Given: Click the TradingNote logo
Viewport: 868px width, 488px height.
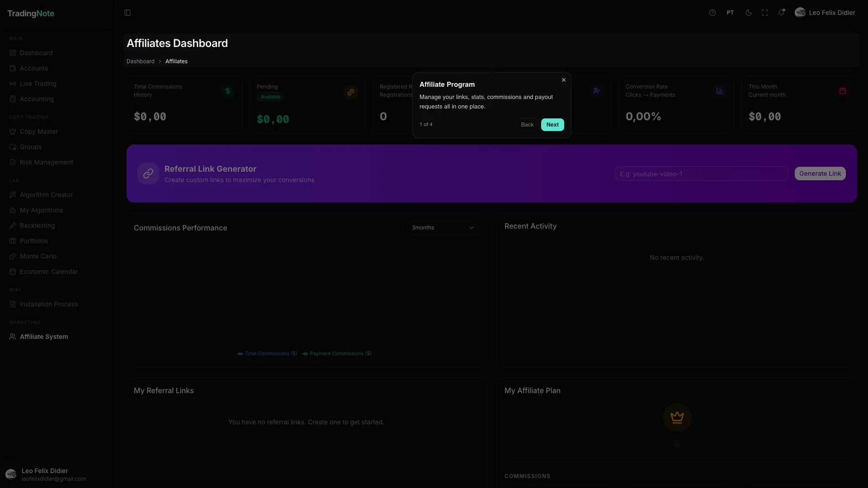Looking at the screenshot, I should tap(31, 14).
